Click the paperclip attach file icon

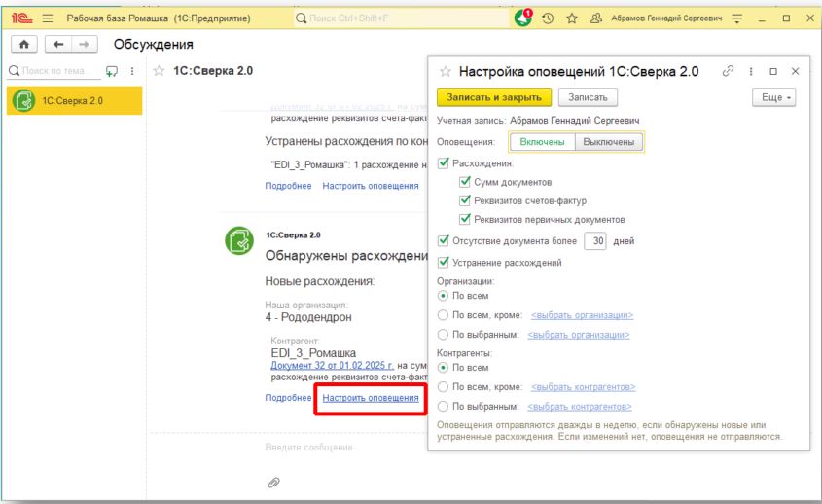point(274,483)
